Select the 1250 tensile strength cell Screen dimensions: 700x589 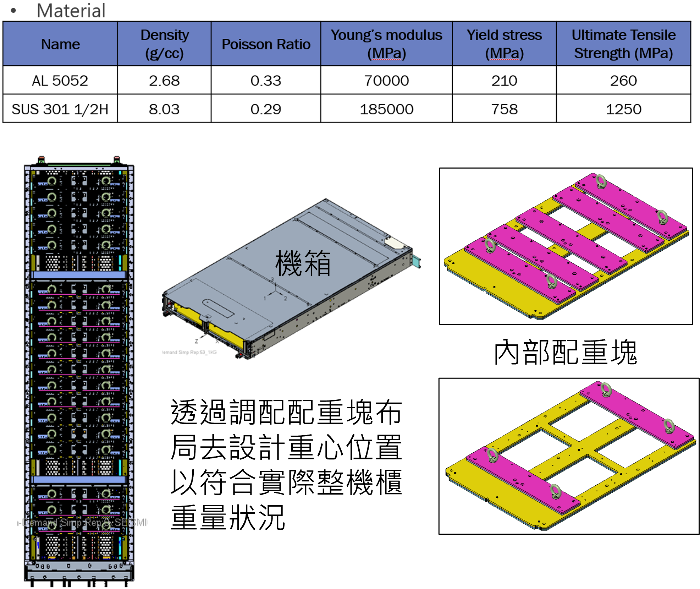click(623, 109)
